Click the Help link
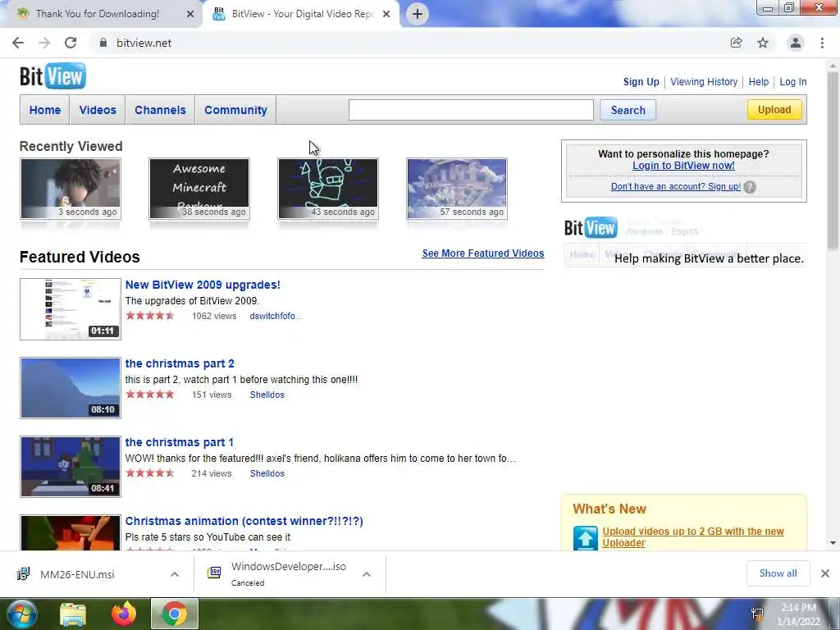Image resolution: width=840 pixels, height=630 pixels. (x=759, y=82)
